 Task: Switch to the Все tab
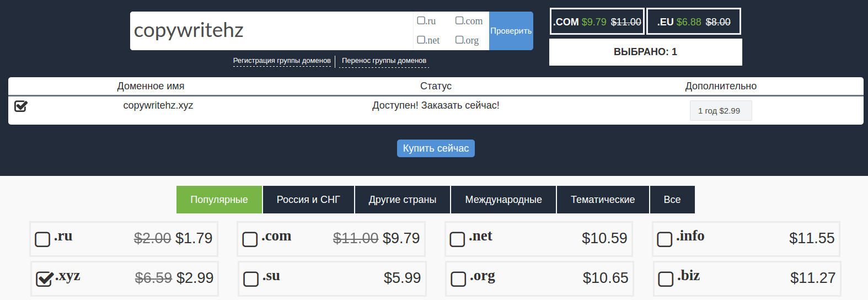coord(672,200)
